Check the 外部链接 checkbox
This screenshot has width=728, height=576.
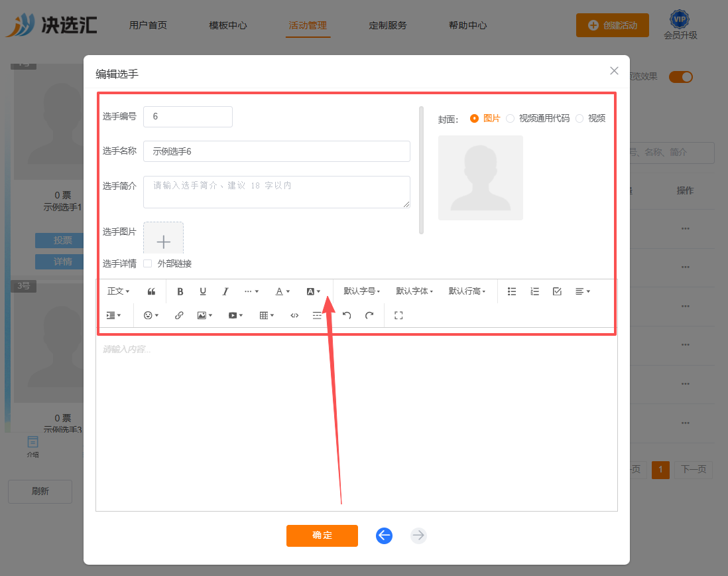coord(148,263)
